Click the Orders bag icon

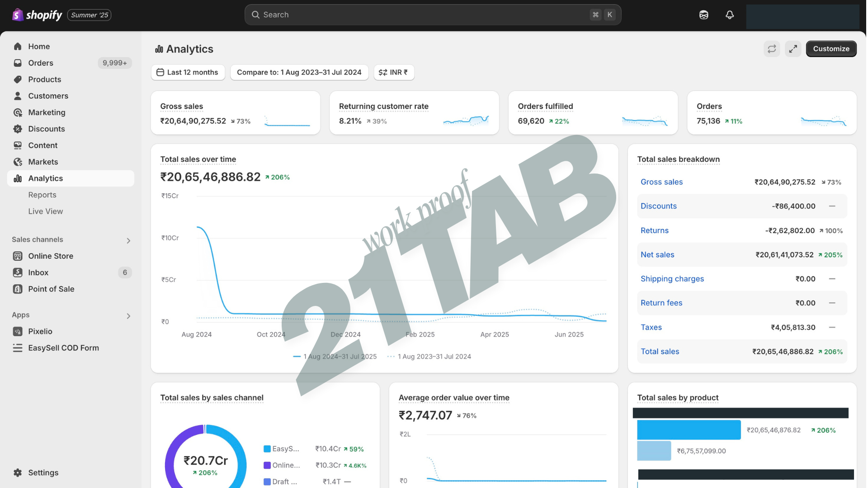point(17,63)
